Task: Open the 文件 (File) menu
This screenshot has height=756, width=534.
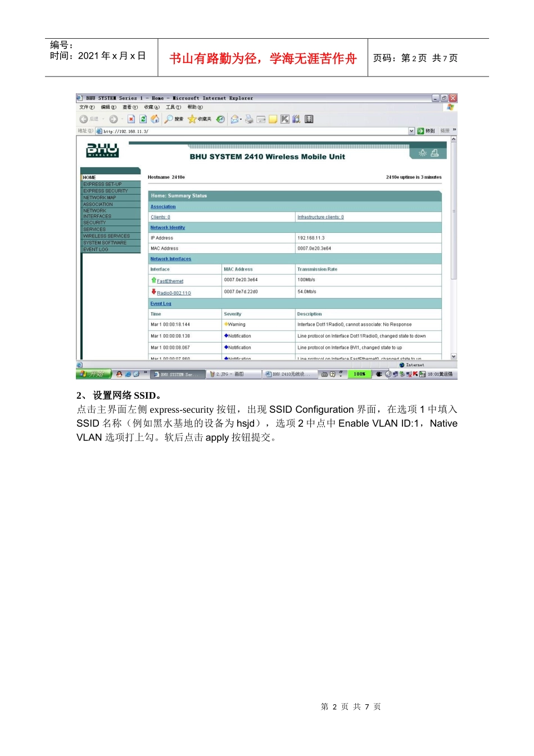Action: 87,107
